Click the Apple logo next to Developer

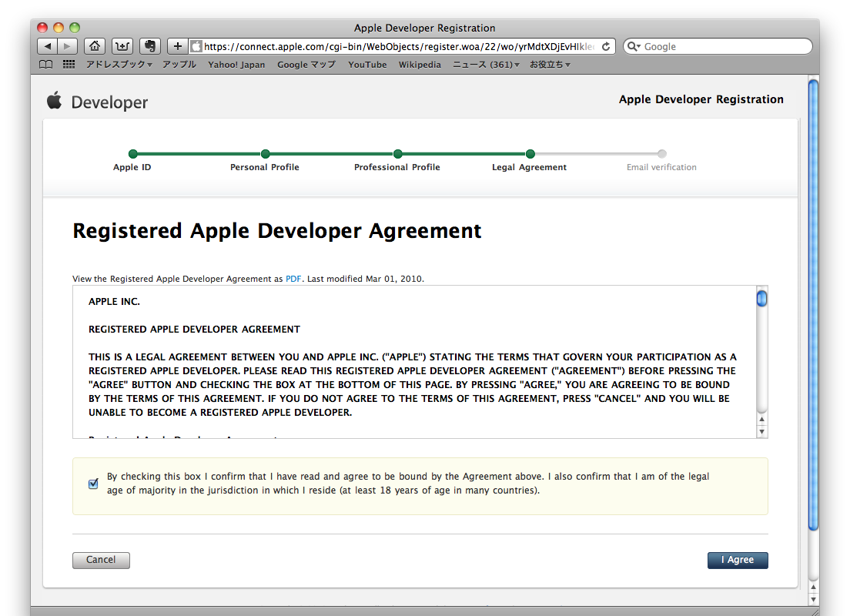tap(54, 101)
